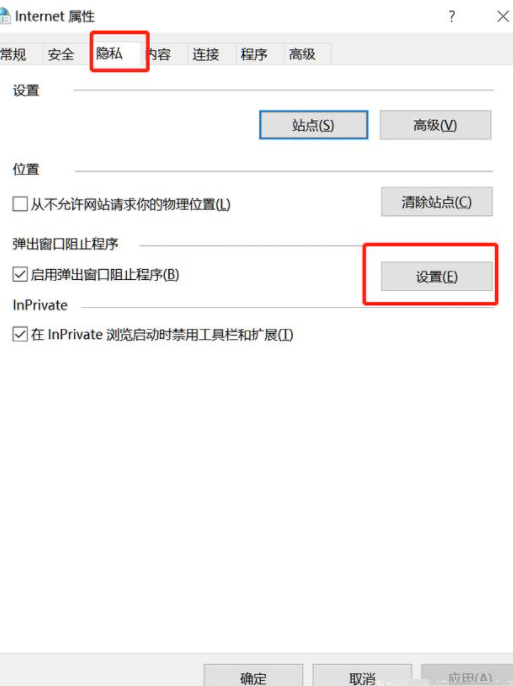The height and width of the screenshot is (686, 513).
Task: Switch to the 常规 tab
Action: coord(15,54)
